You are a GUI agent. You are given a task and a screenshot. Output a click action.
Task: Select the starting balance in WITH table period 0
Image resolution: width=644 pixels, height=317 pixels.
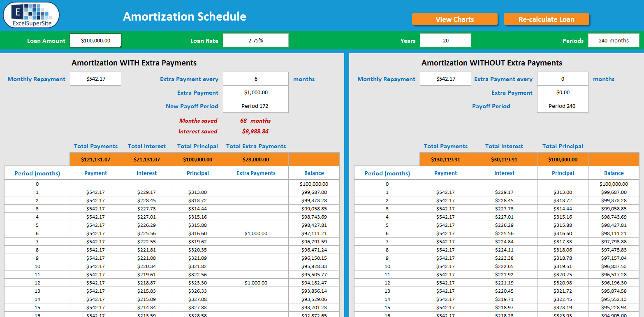pos(314,184)
